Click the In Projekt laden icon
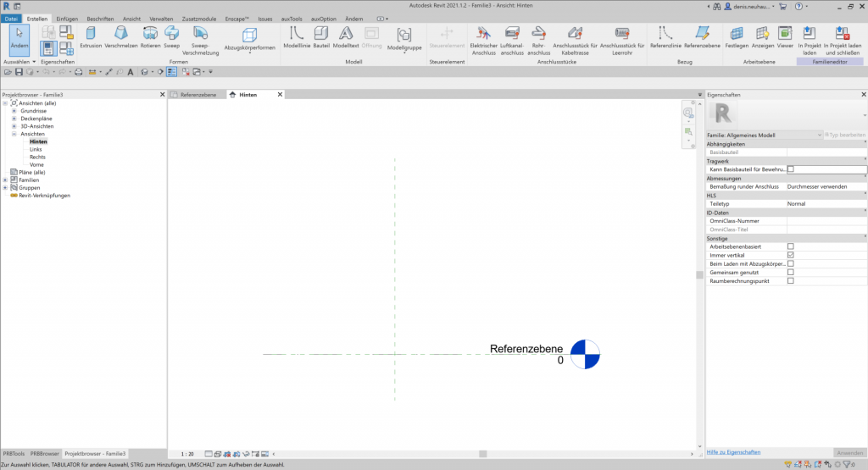 pos(809,37)
